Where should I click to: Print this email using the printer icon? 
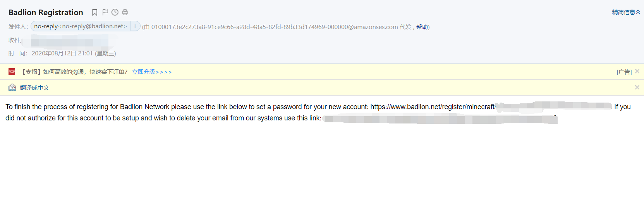pyautogui.click(x=125, y=12)
